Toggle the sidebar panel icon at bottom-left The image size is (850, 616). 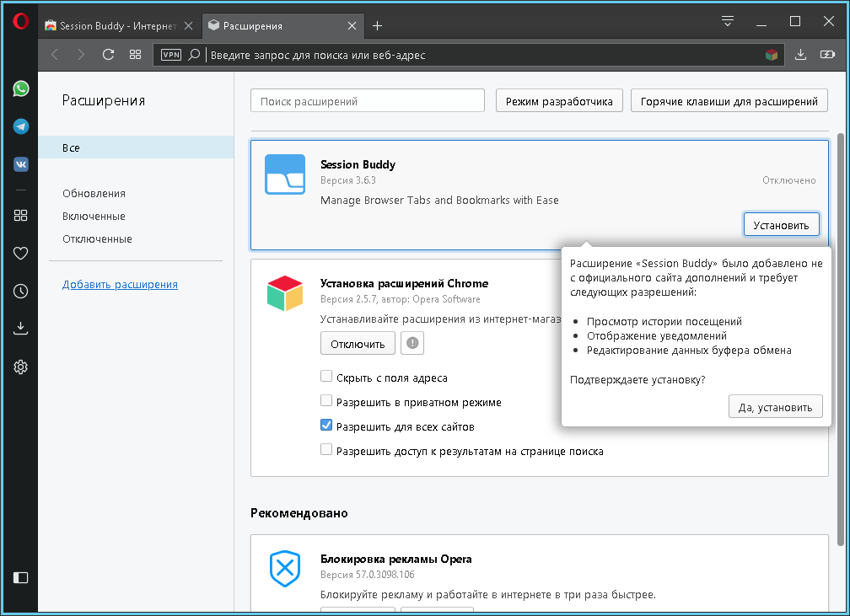[x=21, y=577]
